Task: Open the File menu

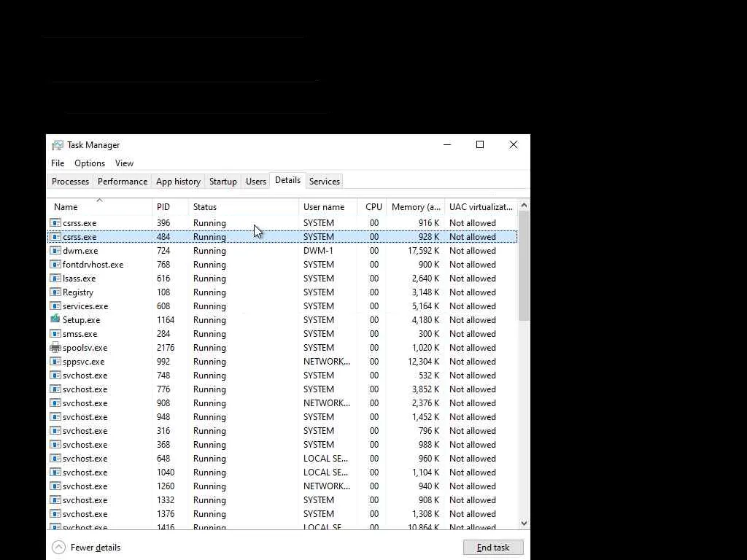Action: click(58, 163)
